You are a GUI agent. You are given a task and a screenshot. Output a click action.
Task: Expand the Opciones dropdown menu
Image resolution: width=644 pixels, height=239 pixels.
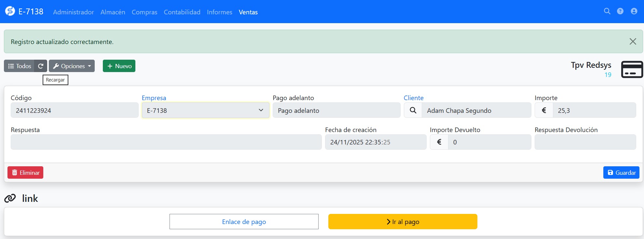(72, 66)
